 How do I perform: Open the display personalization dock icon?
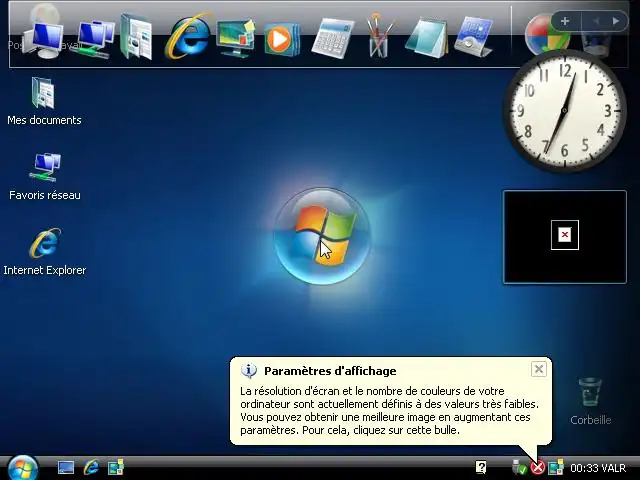[x=236, y=39]
